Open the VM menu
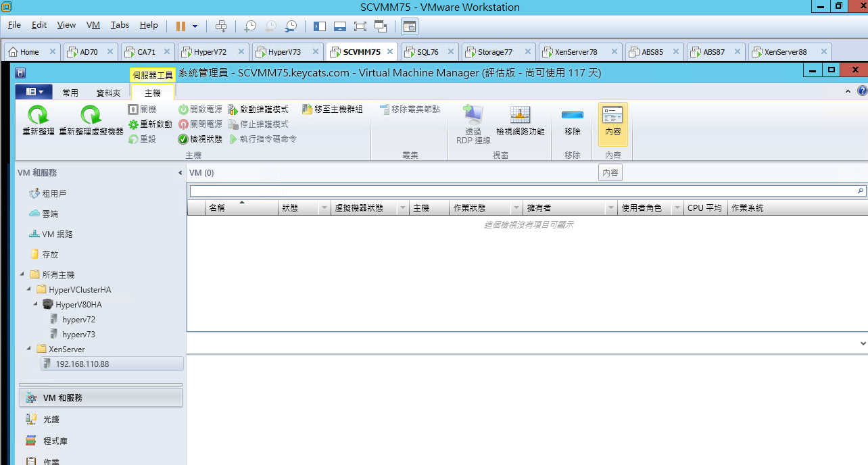Viewport: 868px width, 465px height. point(93,25)
